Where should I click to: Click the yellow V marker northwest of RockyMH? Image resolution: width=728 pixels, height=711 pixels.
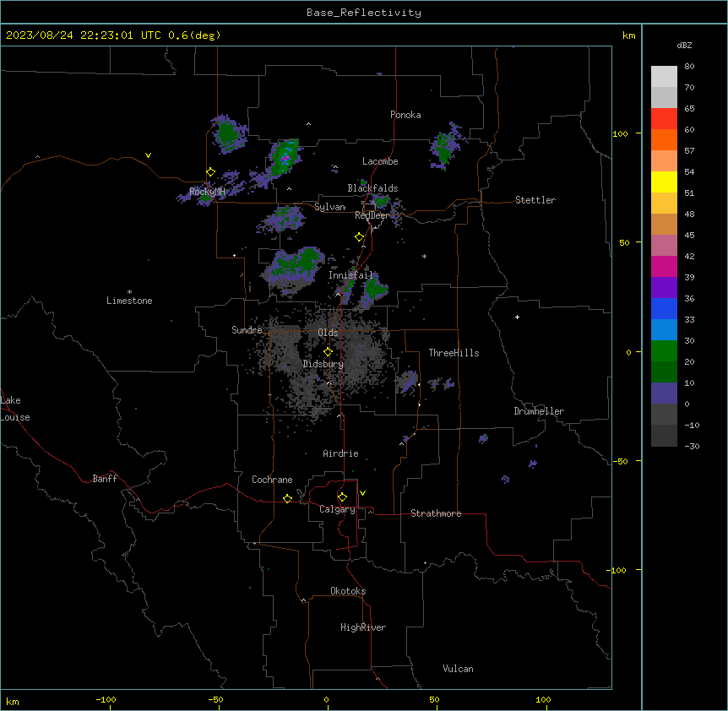148,155
